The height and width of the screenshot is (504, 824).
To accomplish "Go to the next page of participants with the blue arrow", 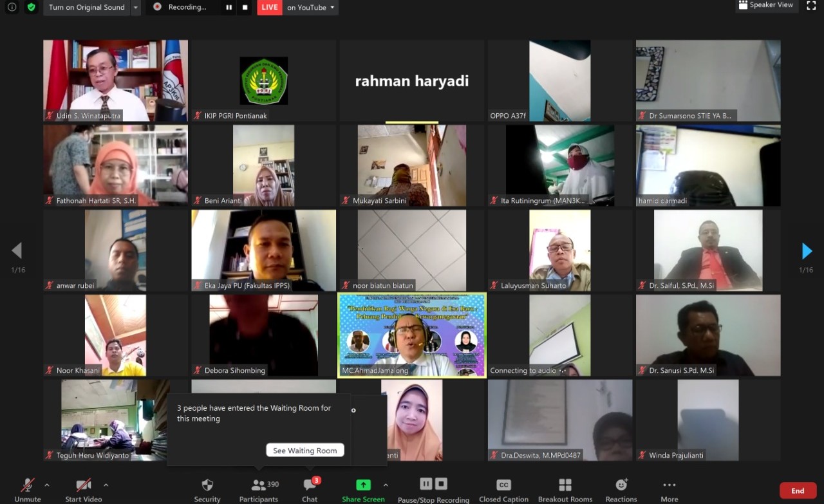I will (x=807, y=251).
